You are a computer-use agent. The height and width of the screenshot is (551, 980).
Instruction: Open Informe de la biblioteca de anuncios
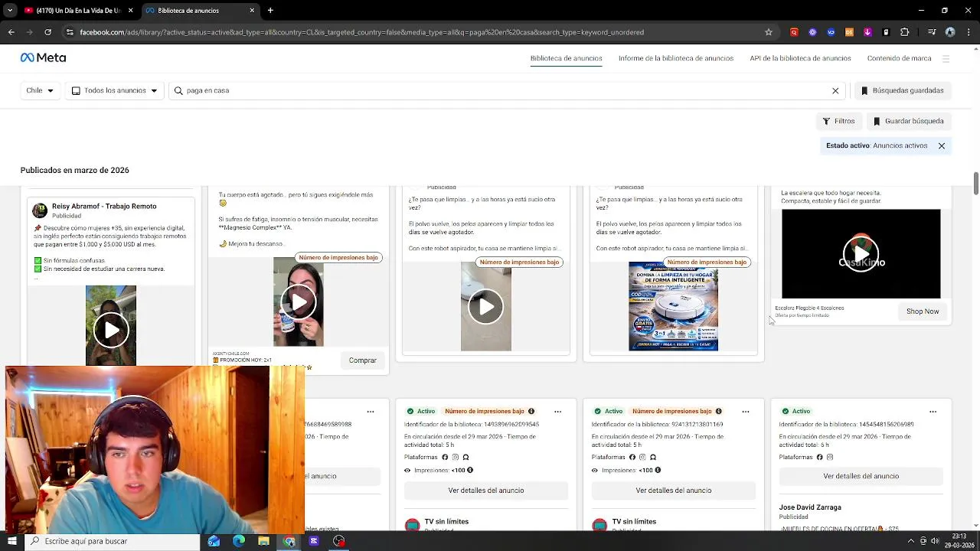(676, 58)
